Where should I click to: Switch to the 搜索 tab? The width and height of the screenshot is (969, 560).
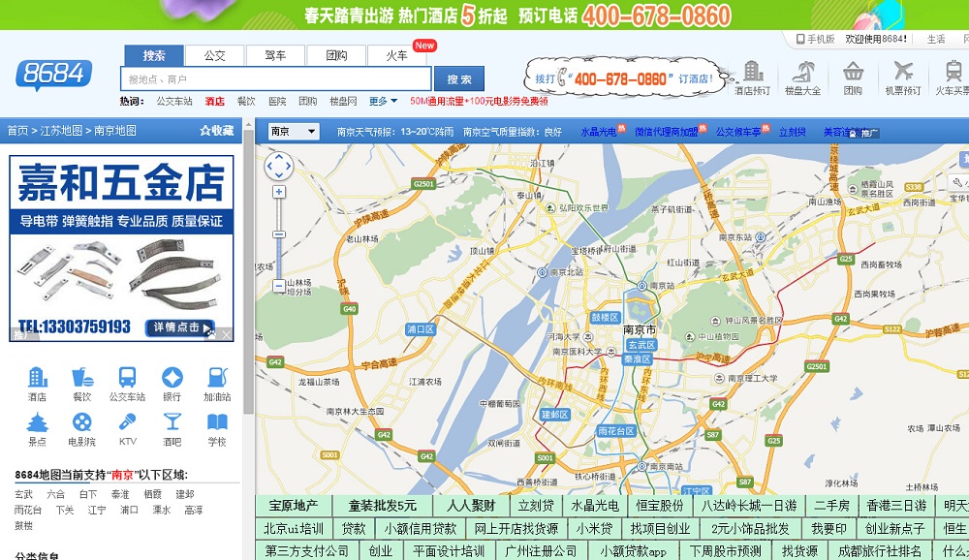[154, 55]
